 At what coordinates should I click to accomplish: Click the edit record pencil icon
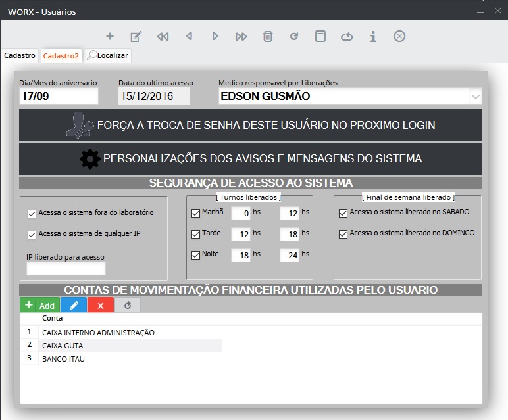[136, 37]
